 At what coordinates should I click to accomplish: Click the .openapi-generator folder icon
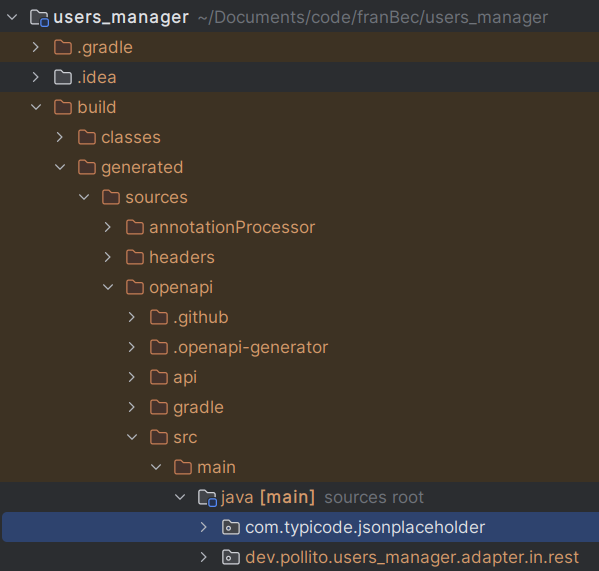pos(159,347)
